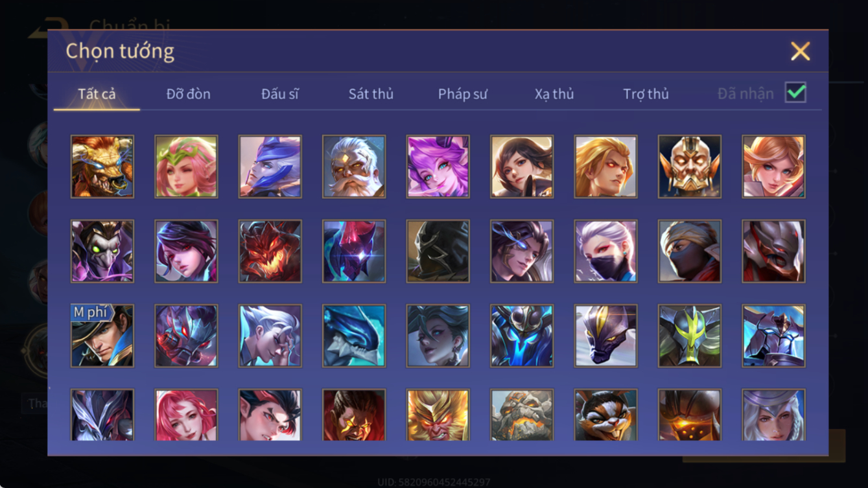
Task: Toggle the 'Đã nhận' checkbox
Action: (796, 93)
